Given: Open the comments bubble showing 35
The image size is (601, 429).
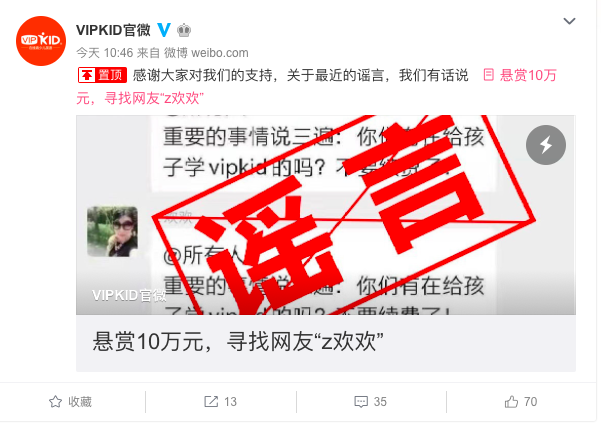Looking at the screenshot, I should coord(371,402).
